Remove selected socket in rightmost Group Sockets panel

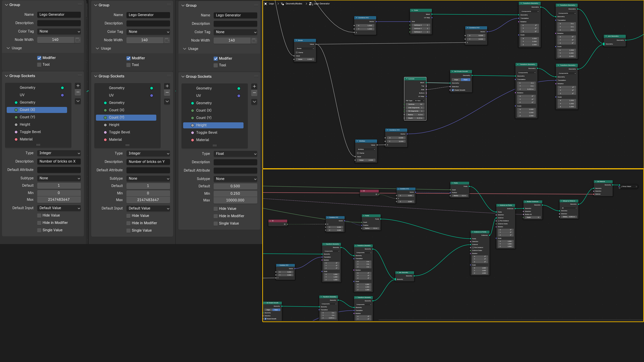coord(254,93)
